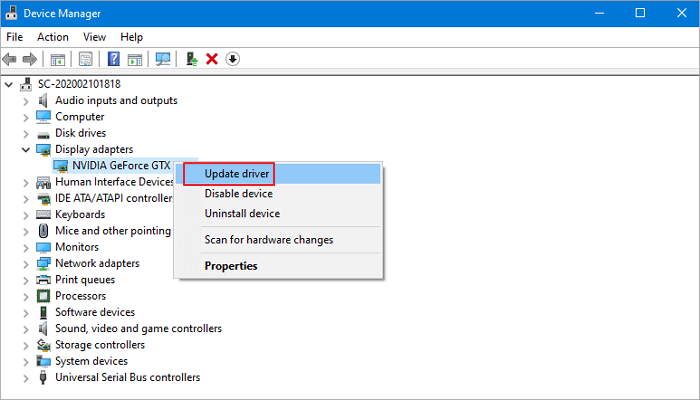700x400 pixels.
Task: Expand the Monitors node arrow
Action: coord(26,248)
